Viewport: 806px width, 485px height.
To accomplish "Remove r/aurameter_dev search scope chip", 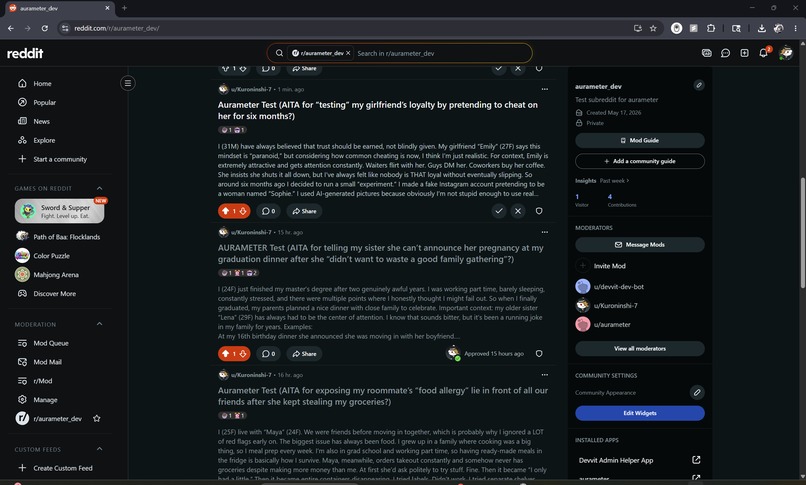I will (x=348, y=53).
